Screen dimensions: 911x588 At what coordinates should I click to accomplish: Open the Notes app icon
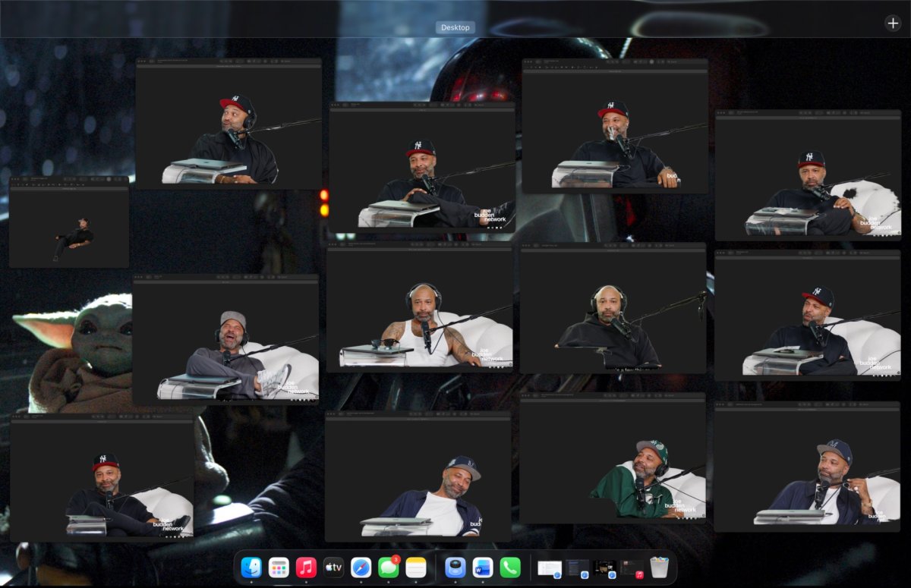coord(416,567)
